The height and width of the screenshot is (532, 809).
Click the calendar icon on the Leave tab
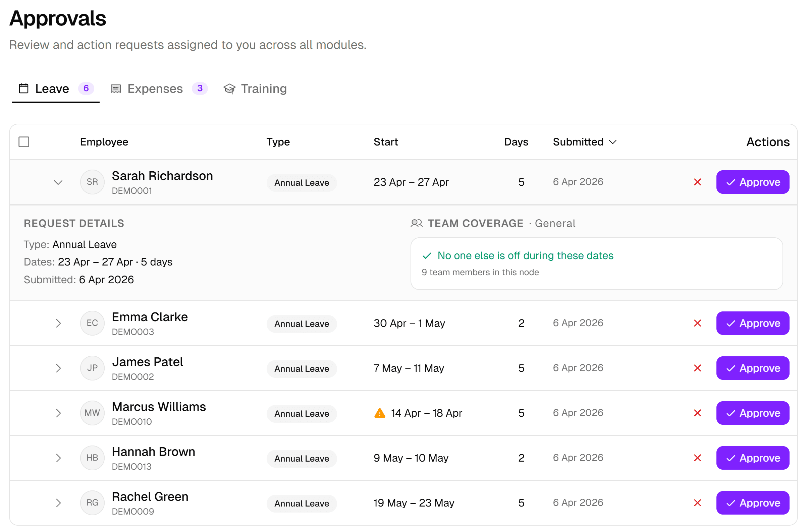[x=23, y=88]
